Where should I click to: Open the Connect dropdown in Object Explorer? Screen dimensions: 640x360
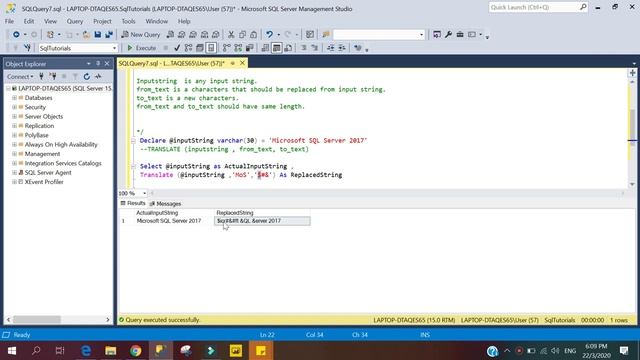tap(20, 76)
